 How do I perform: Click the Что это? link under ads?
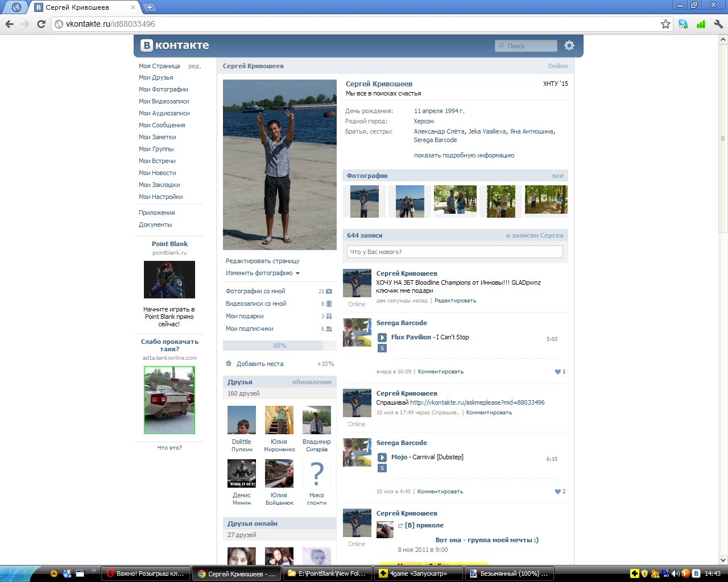169,448
